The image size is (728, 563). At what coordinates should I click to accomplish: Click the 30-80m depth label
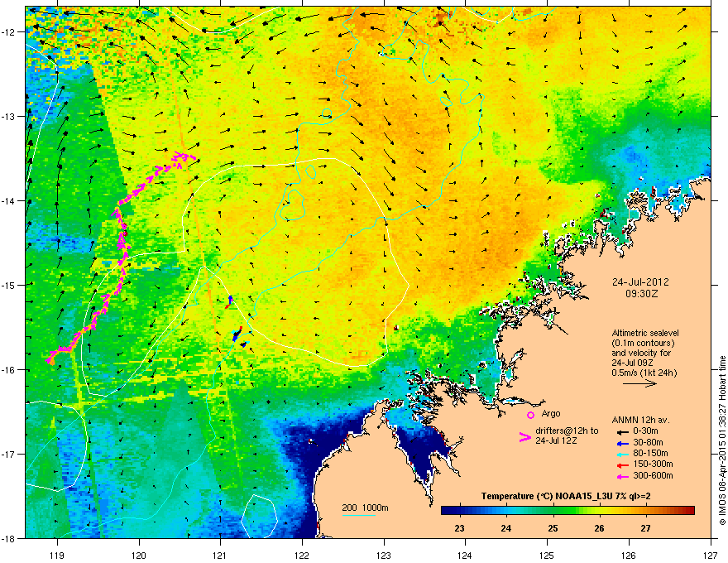pyautogui.click(x=648, y=443)
